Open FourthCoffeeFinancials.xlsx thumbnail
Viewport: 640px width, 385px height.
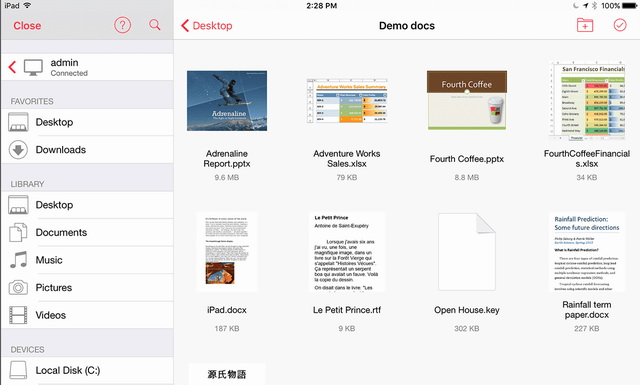coord(587,100)
